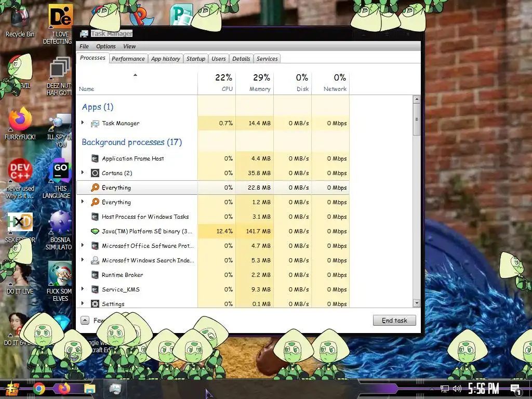Switch to the Users tab
Viewport: 532px width, 399px height.
coord(219,59)
